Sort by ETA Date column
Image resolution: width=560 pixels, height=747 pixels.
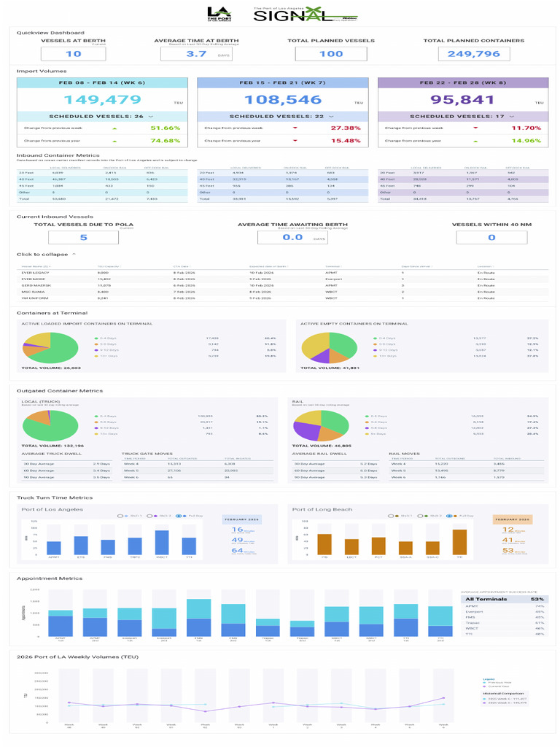coord(182,266)
